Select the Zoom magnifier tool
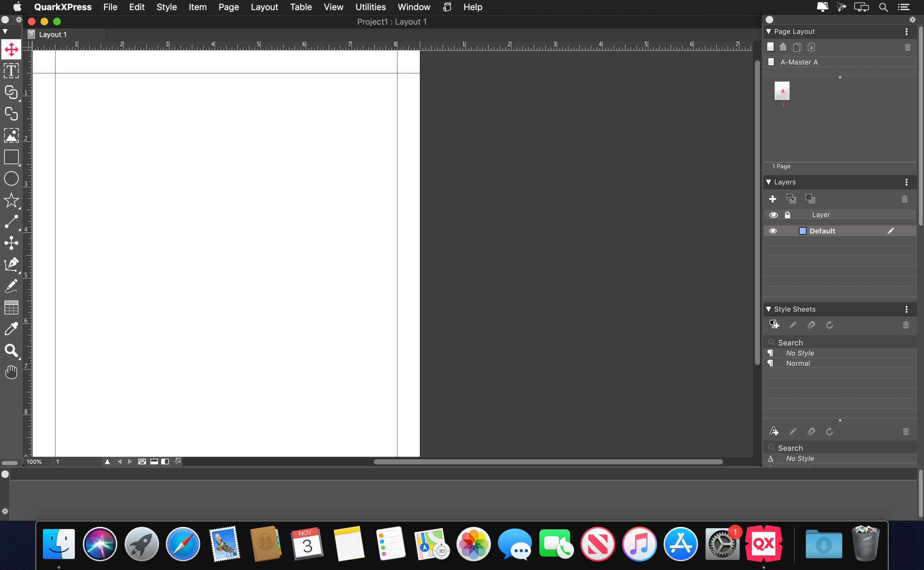 [x=11, y=350]
